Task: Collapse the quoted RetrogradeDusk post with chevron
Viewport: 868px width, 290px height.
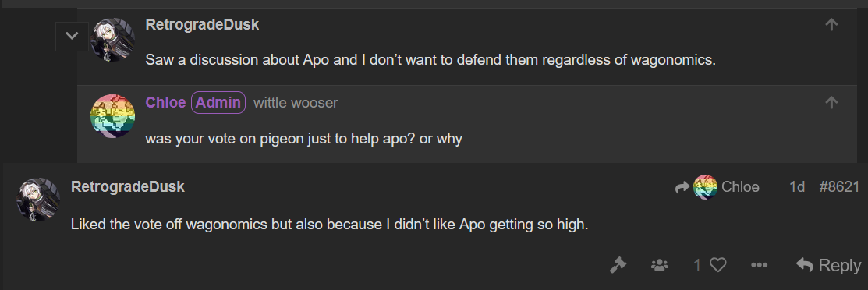Action: tap(72, 37)
